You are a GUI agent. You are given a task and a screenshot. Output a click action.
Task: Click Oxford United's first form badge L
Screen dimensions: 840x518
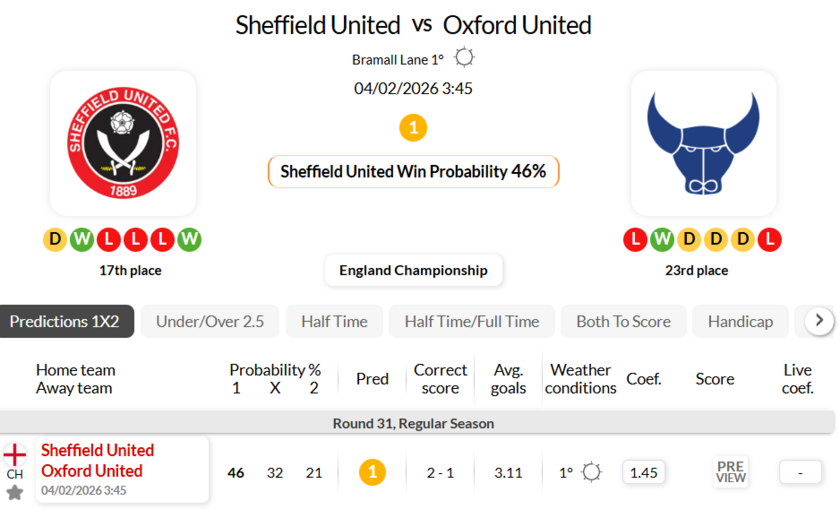[635, 239]
